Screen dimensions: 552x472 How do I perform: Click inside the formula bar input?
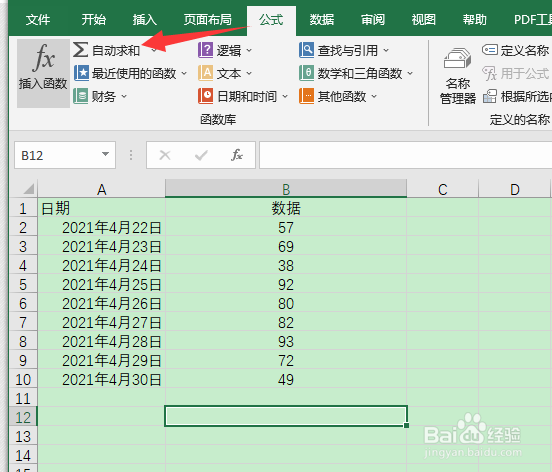click(406, 155)
